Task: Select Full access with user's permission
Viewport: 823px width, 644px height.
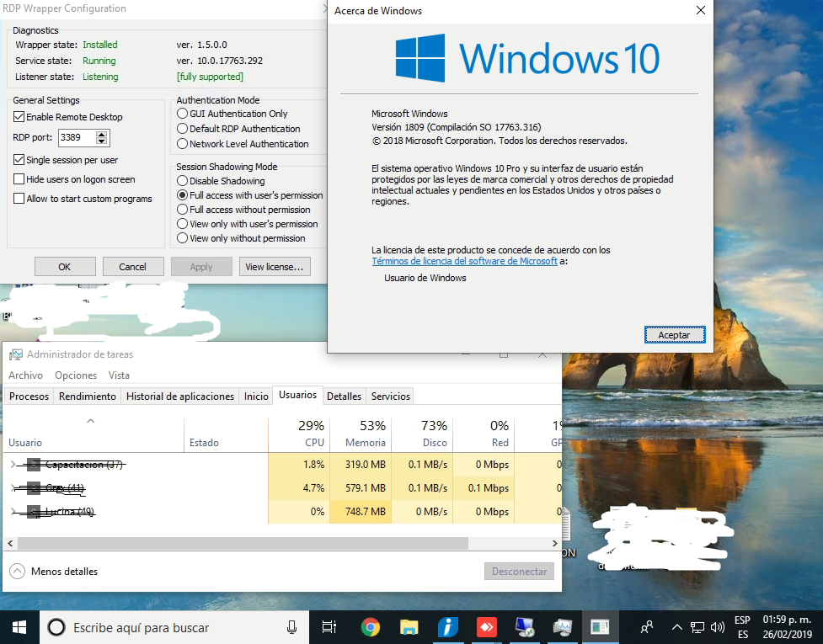Action: [x=182, y=195]
